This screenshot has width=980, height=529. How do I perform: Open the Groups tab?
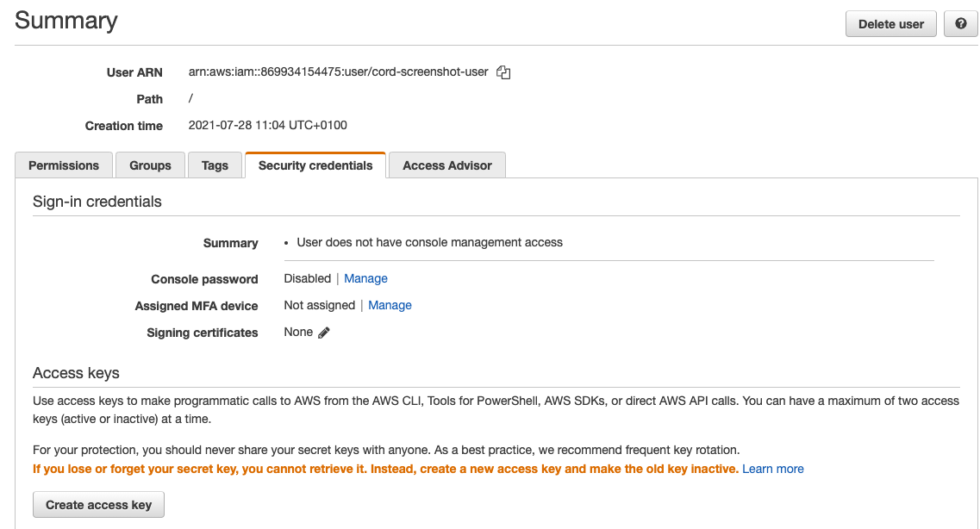(149, 165)
